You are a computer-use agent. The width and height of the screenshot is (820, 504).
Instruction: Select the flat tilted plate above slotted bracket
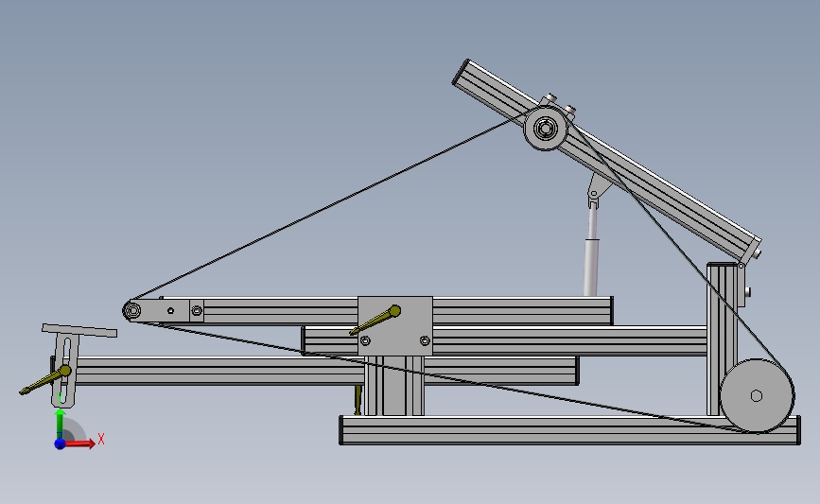click(x=79, y=330)
